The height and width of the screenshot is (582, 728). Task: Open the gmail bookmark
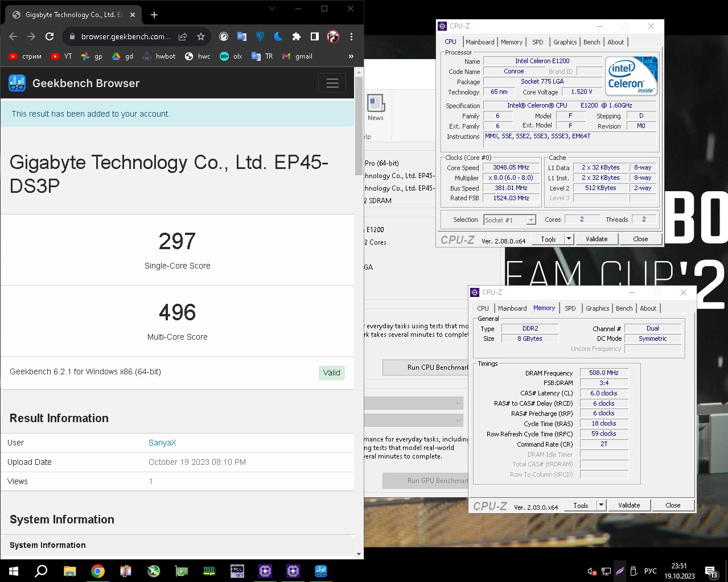pyautogui.click(x=298, y=56)
